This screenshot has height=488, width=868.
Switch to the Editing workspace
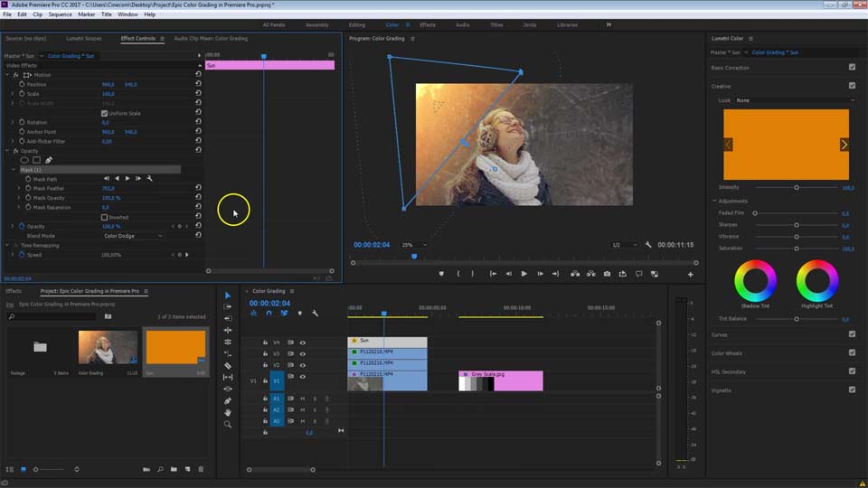(x=356, y=25)
